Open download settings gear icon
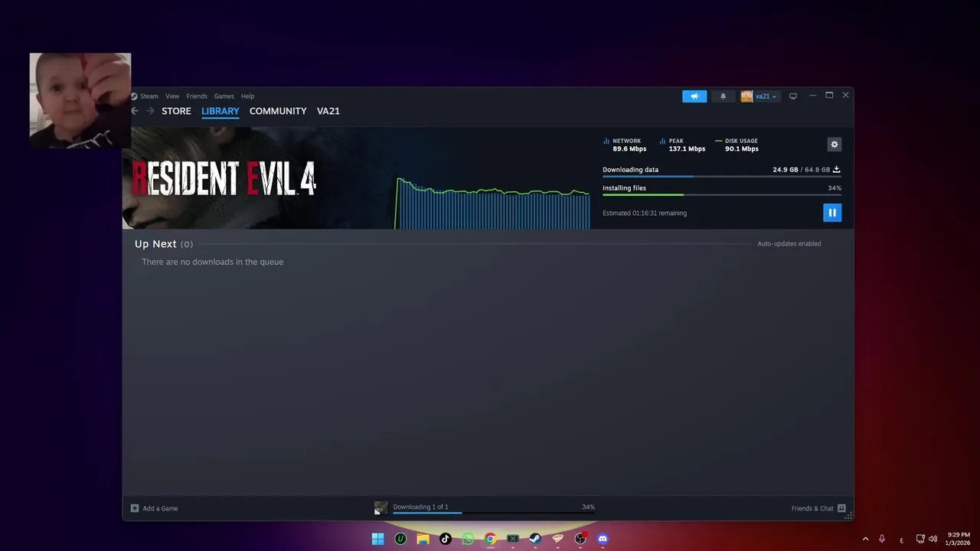The image size is (980, 551). [835, 145]
